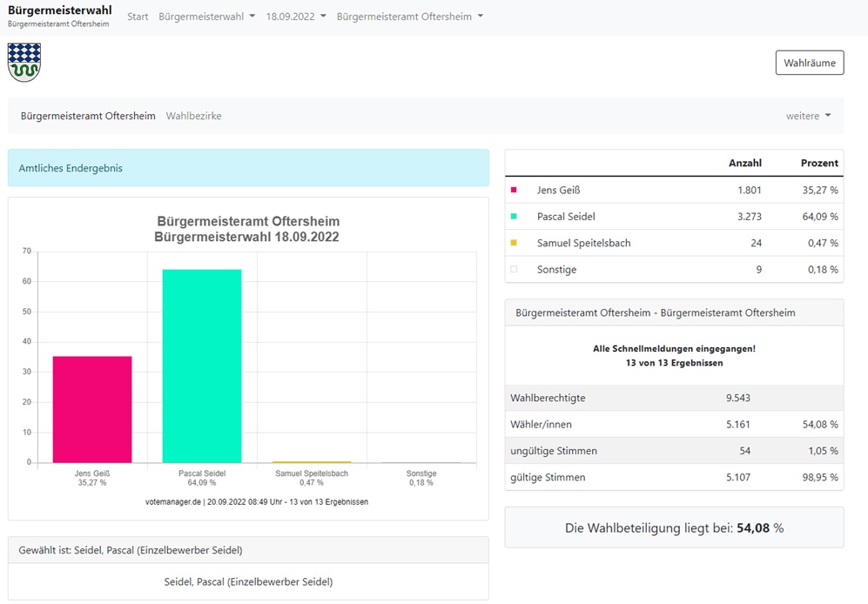
Task: Select the Pascal Seidel table row
Action: 674,217
